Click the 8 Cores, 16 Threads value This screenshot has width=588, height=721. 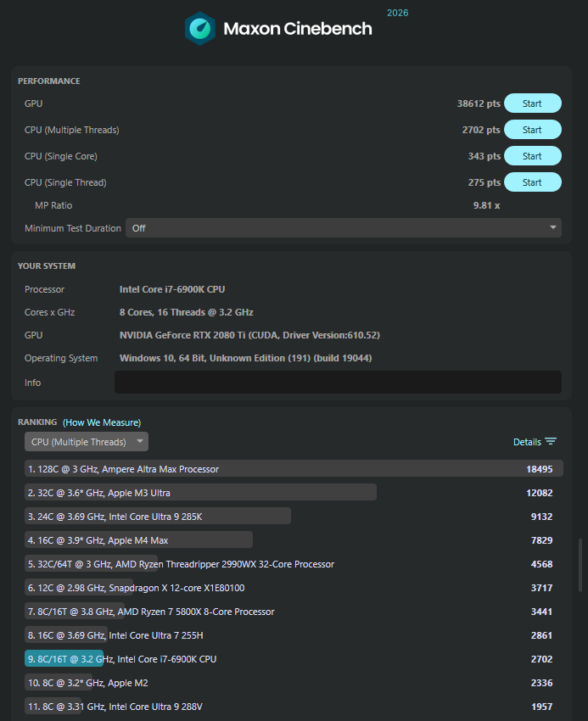click(187, 312)
